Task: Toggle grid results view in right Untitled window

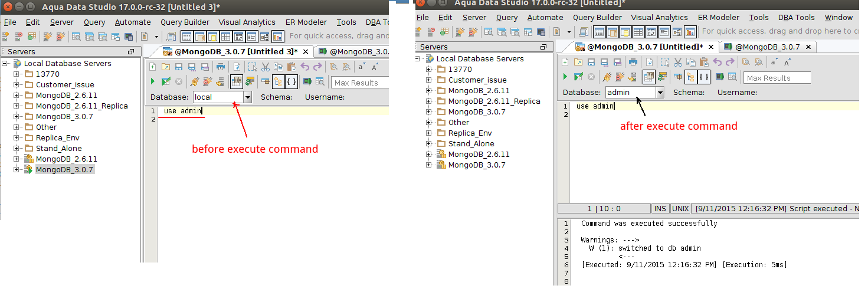Action: [x=649, y=77]
